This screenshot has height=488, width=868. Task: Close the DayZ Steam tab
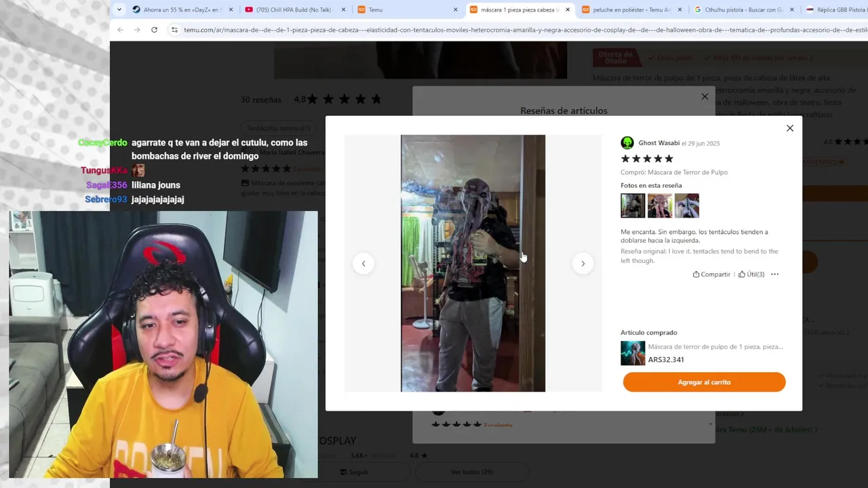[x=231, y=9]
